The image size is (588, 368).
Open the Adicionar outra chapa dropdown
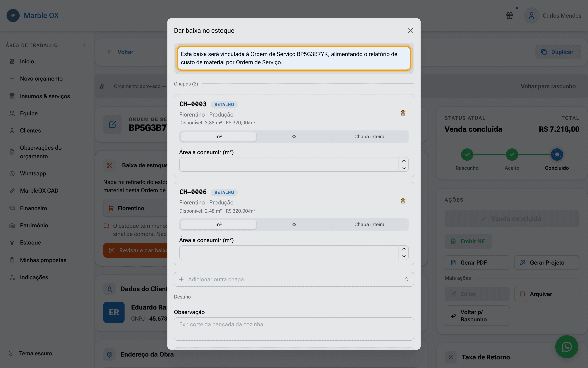(x=294, y=279)
